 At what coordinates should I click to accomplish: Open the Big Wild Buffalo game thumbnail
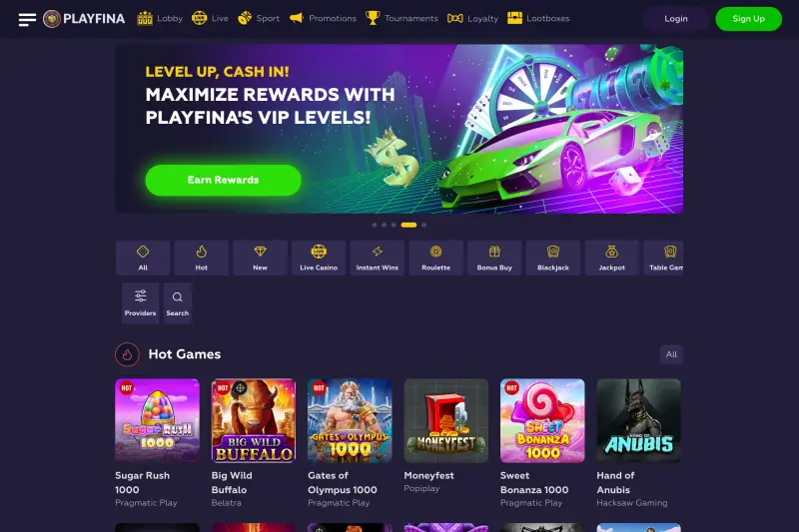tap(254, 420)
